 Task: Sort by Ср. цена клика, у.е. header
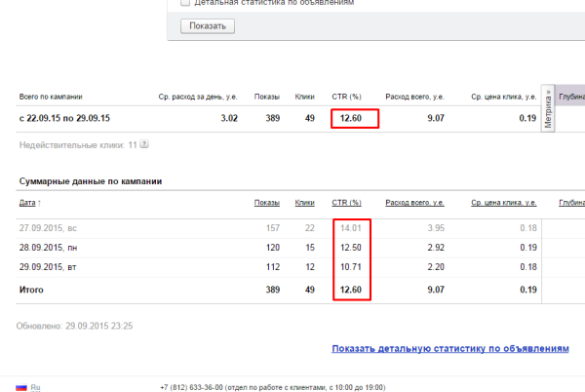click(504, 203)
